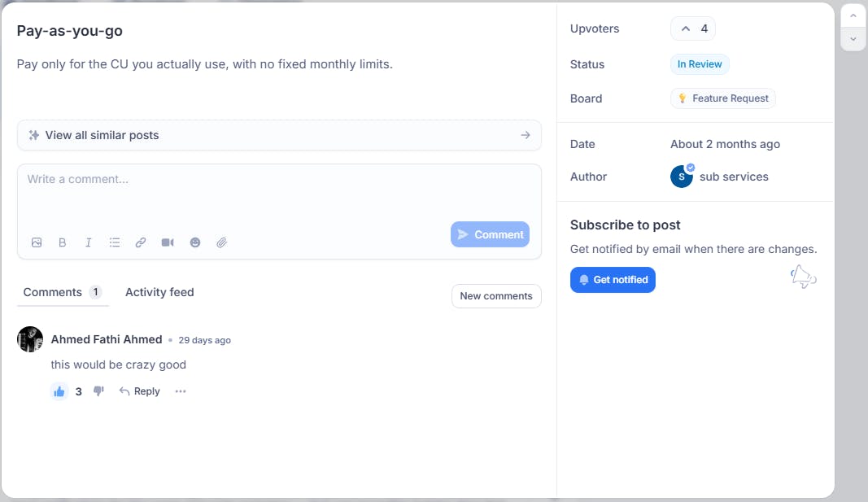The image size is (868, 502).
Task: Dislike Ahmed Fathi Ahmed's comment
Action: [98, 391]
